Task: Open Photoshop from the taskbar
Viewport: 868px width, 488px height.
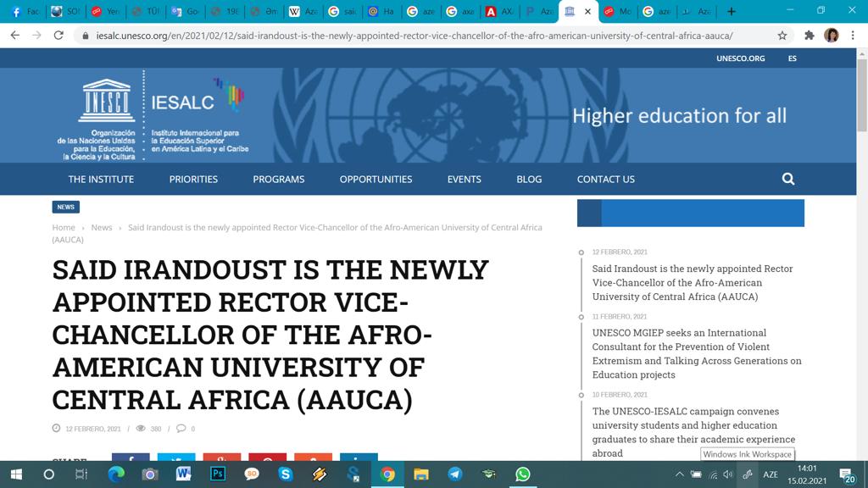Action: pos(218,474)
